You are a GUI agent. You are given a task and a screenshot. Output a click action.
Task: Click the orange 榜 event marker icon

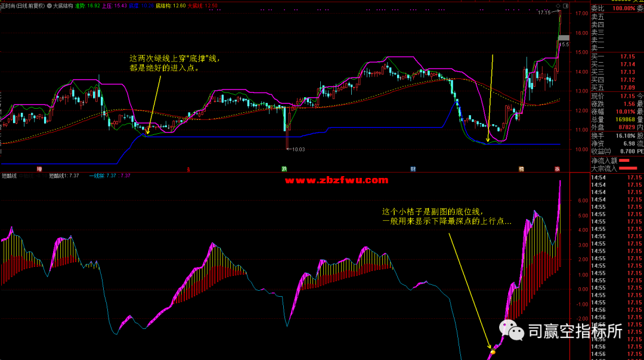[x=521, y=169]
